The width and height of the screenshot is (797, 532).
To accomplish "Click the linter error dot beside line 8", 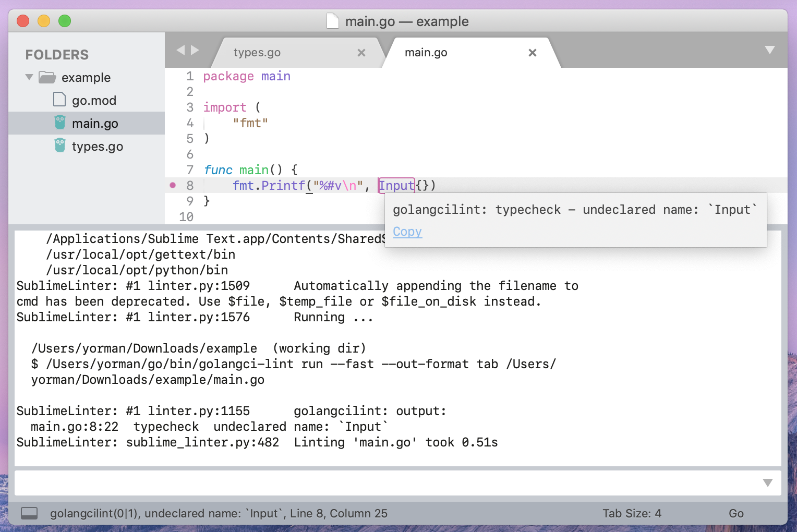I will 173,185.
